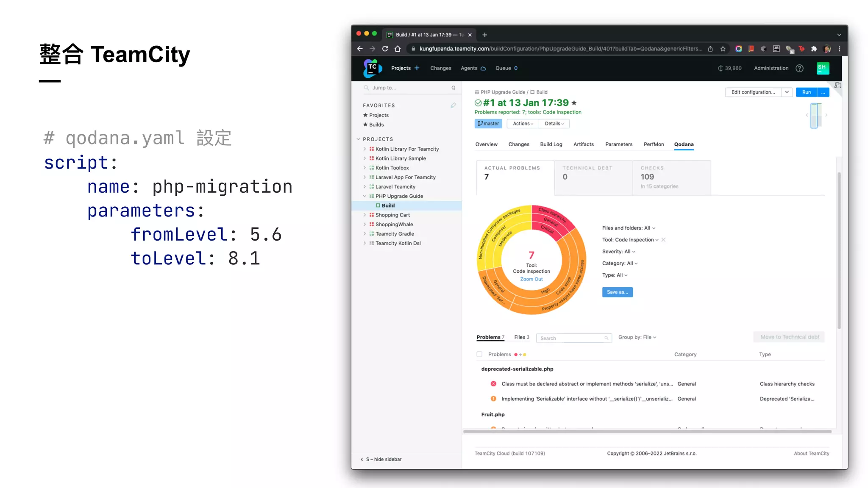
Task: Open the Actions dropdown
Action: point(523,124)
